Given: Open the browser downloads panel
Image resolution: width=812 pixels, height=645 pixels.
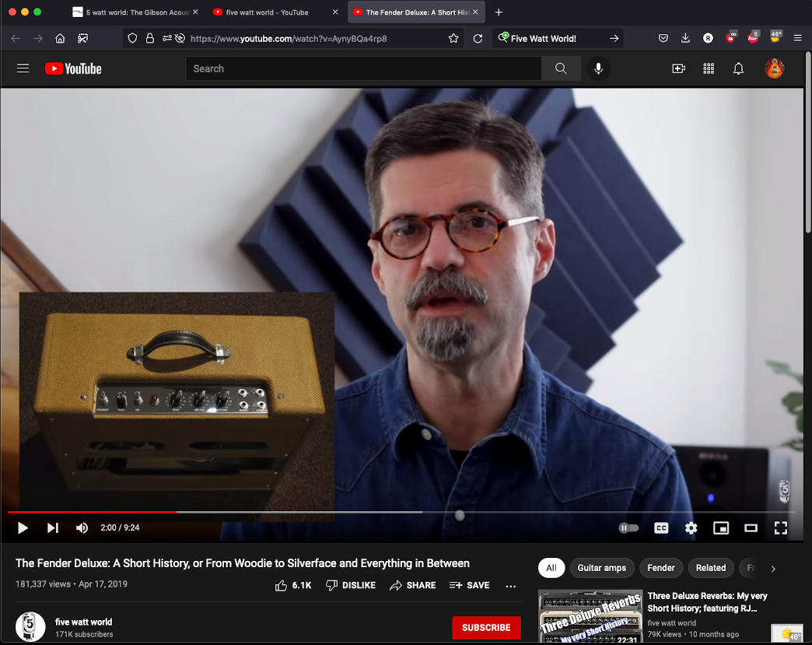Looking at the screenshot, I should tap(685, 38).
